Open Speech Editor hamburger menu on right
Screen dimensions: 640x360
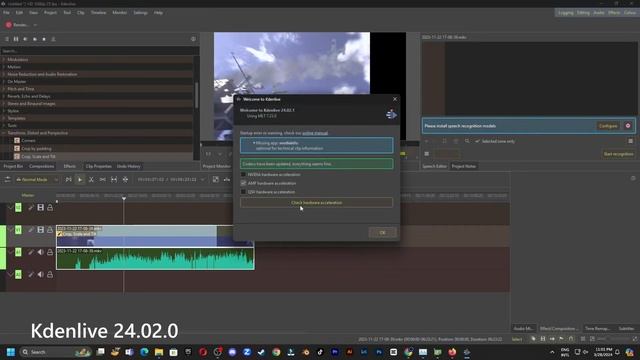(x=631, y=141)
